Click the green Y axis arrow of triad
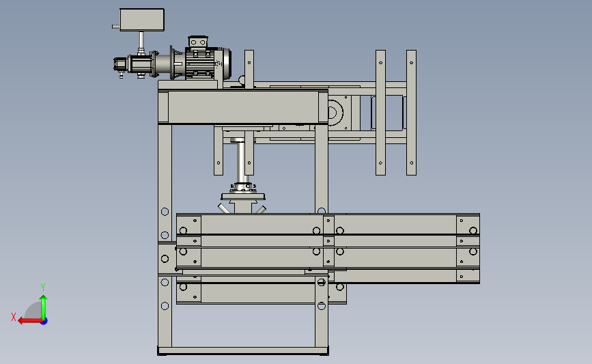The image size is (592, 364). click(x=44, y=307)
